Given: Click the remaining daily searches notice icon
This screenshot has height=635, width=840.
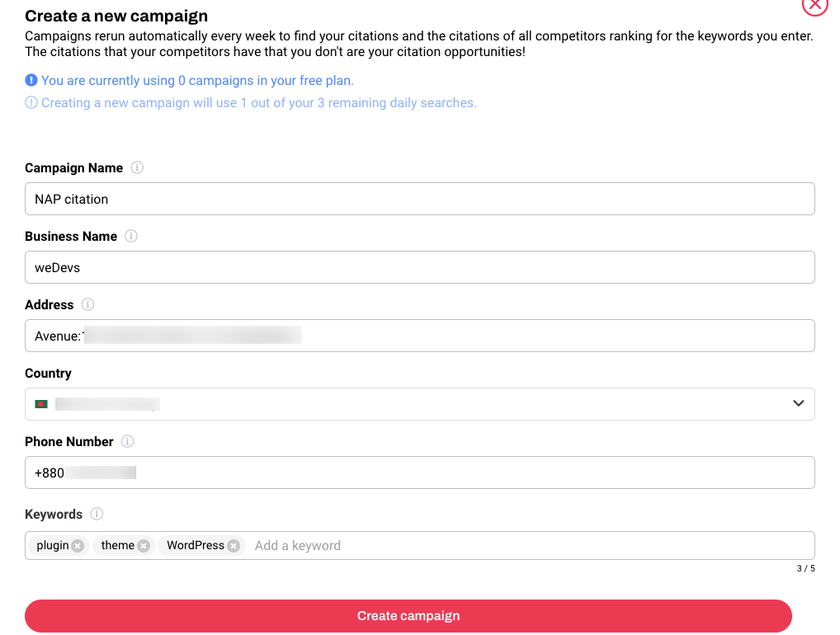Looking at the screenshot, I should (x=31, y=102).
